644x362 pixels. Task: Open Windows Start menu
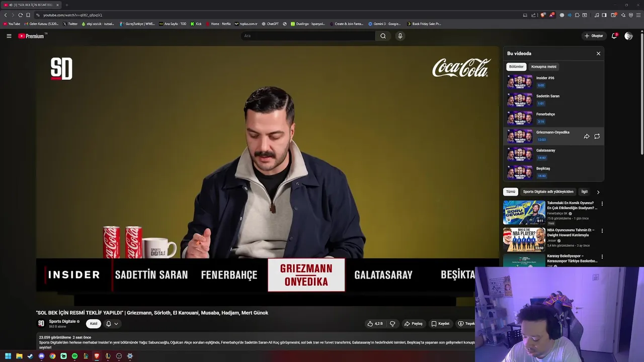click(8, 356)
